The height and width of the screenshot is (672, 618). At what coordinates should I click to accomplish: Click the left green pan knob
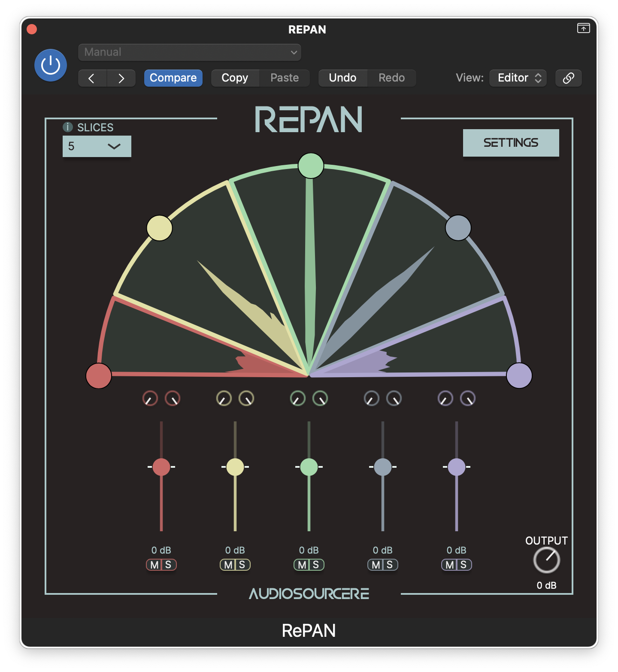(298, 399)
